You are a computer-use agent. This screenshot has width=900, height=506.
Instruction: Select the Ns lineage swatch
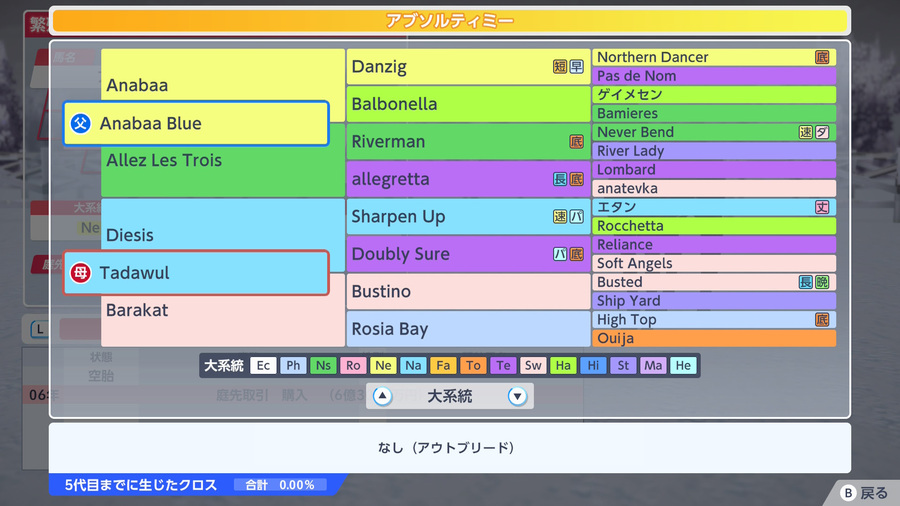click(323, 365)
